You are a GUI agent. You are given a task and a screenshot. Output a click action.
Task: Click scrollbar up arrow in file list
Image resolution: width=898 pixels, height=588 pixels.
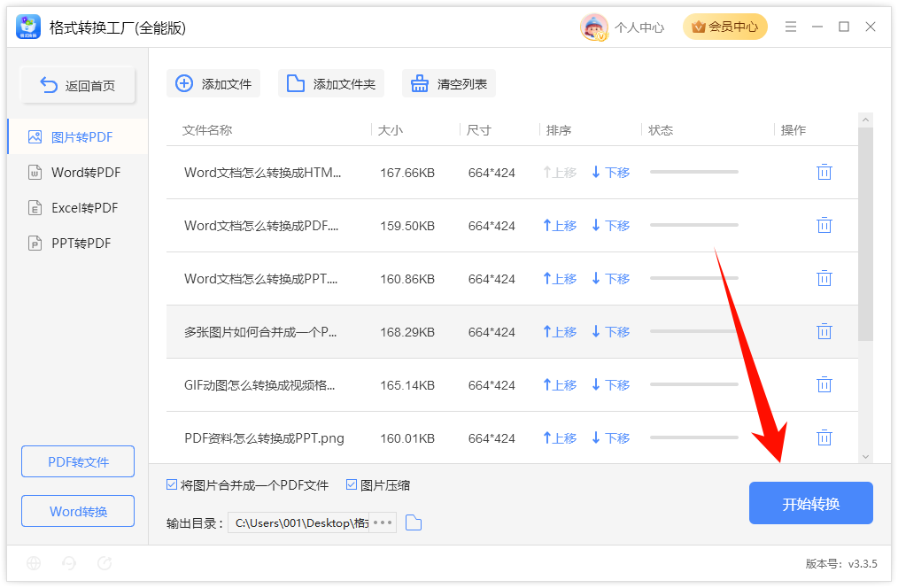pos(865,120)
